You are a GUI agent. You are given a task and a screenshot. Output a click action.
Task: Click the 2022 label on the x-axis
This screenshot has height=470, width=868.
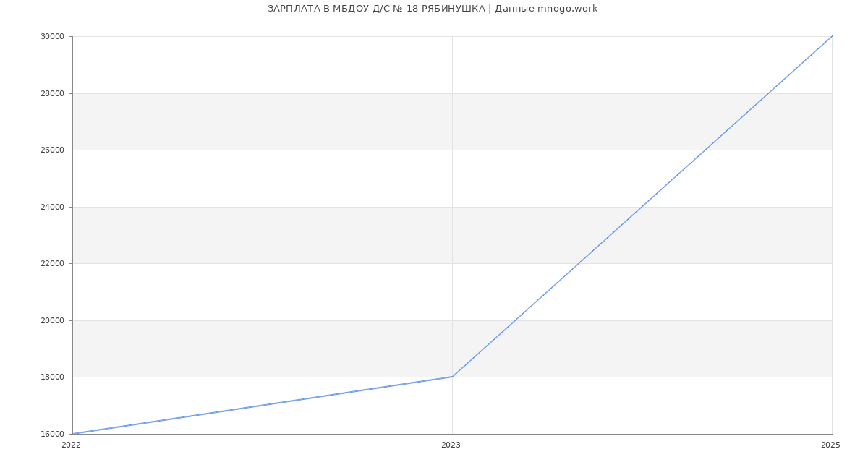(x=71, y=445)
